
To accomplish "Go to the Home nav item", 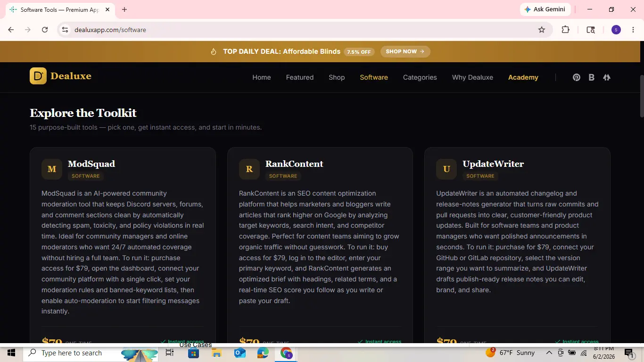I will 262,77.
